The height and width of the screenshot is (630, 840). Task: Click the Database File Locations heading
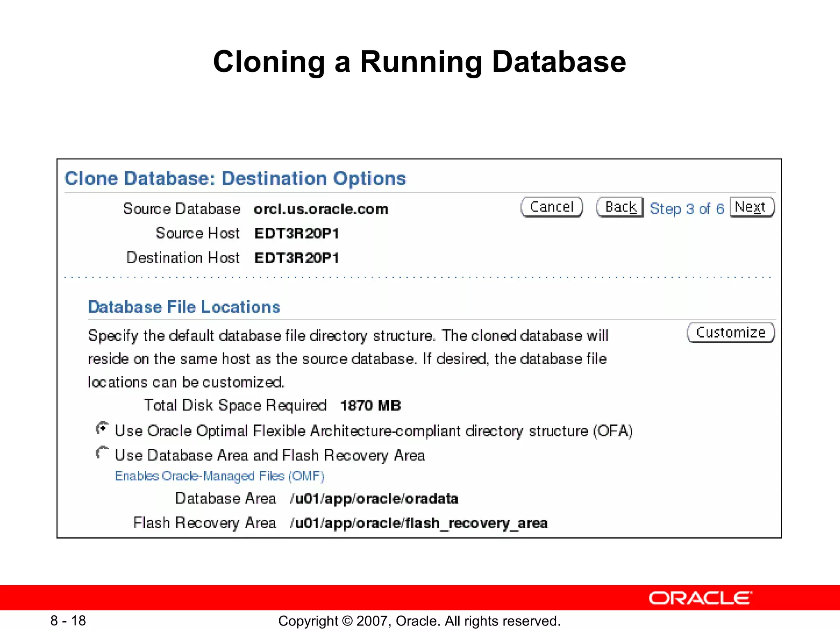pyautogui.click(x=184, y=307)
